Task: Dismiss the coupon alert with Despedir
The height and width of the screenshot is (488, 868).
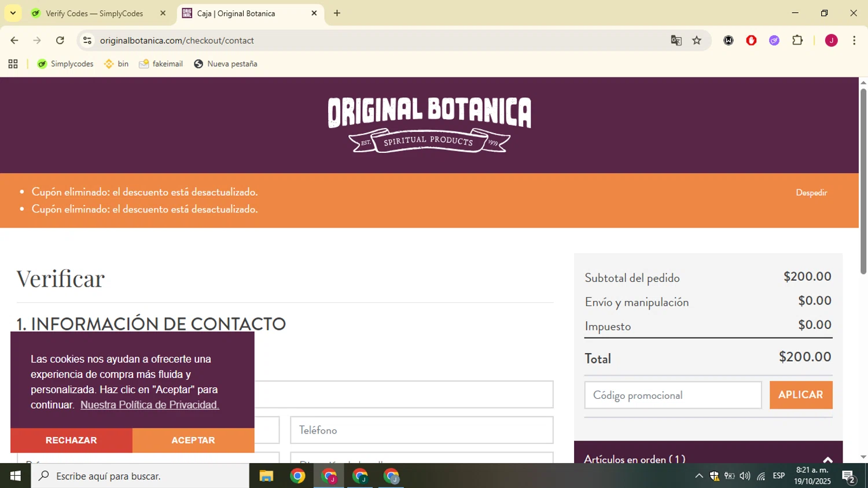Action: (x=811, y=193)
